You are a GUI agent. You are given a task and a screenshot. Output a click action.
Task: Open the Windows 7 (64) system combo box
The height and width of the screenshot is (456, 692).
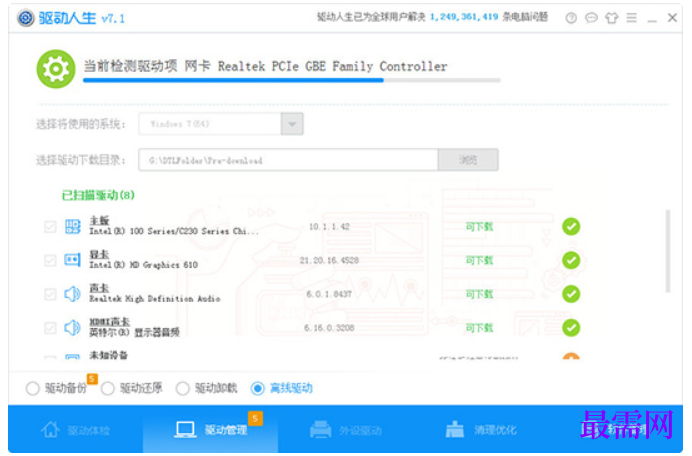tap(221, 124)
